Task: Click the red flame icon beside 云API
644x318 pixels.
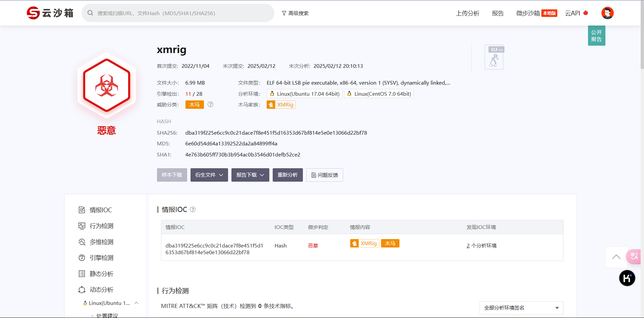Action: click(x=586, y=13)
